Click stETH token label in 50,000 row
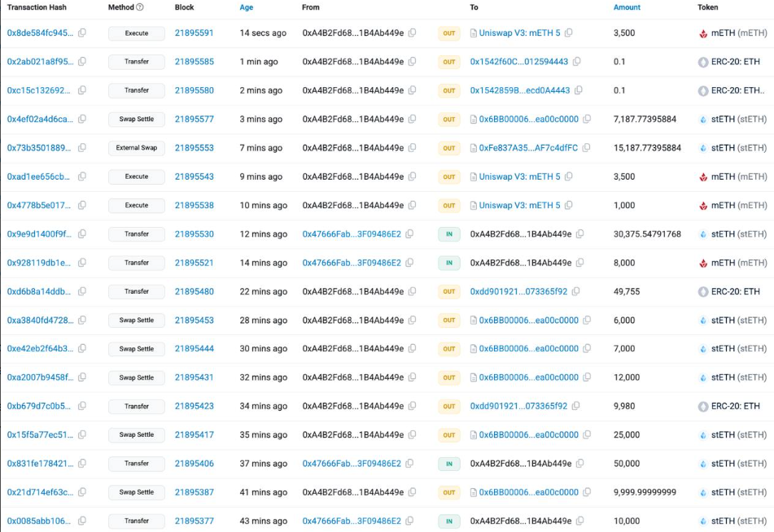774x532 pixels. tap(739, 463)
